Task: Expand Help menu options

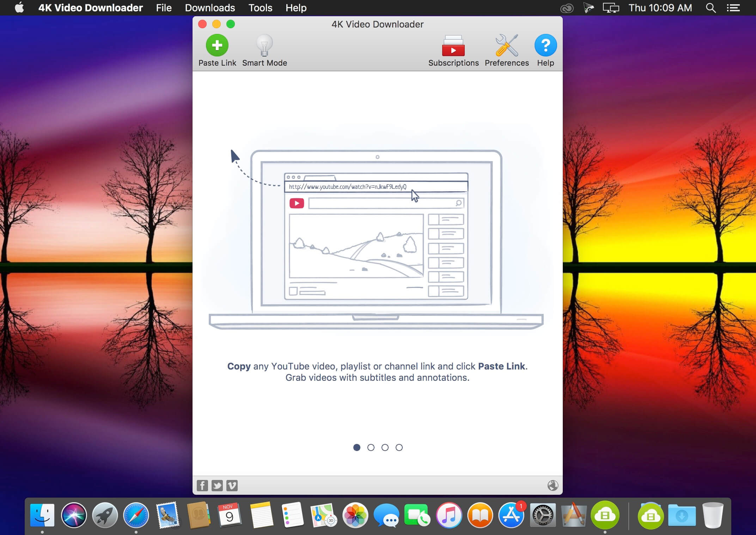Action: point(295,8)
